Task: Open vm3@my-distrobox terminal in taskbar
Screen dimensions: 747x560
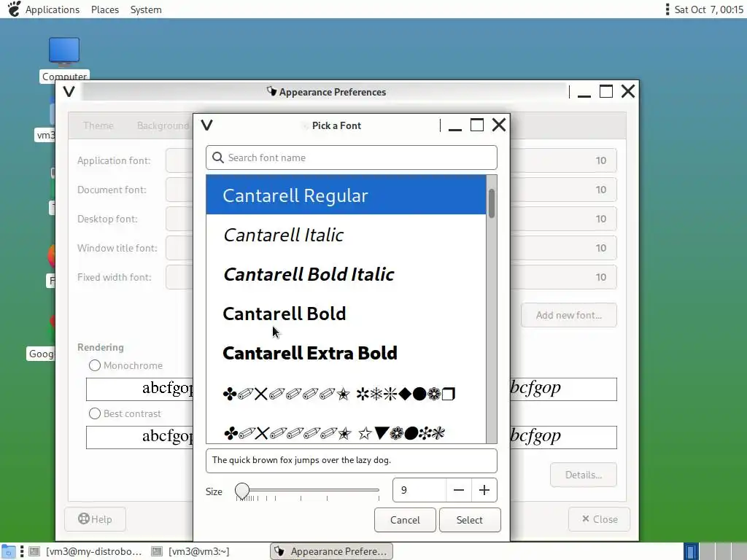Action: click(86, 551)
